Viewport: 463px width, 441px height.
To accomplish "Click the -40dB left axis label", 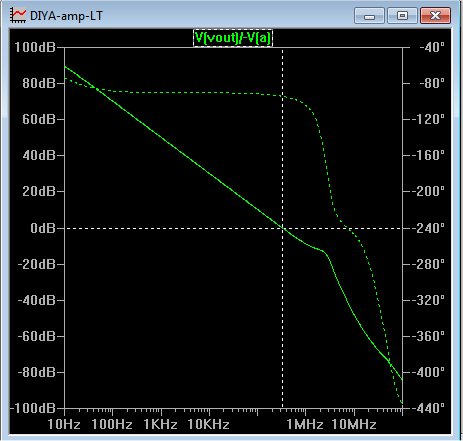I will [x=36, y=300].
